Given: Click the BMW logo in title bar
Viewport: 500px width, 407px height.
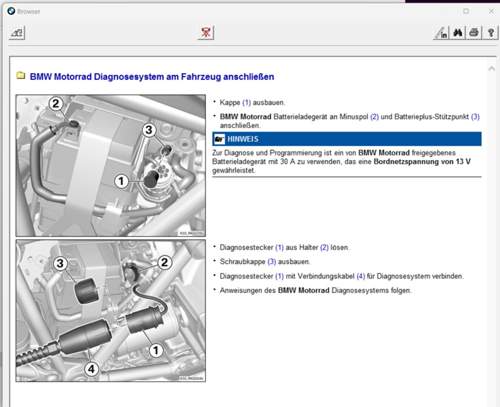Looking at the screenshot, I should click(x=11, y=11).
